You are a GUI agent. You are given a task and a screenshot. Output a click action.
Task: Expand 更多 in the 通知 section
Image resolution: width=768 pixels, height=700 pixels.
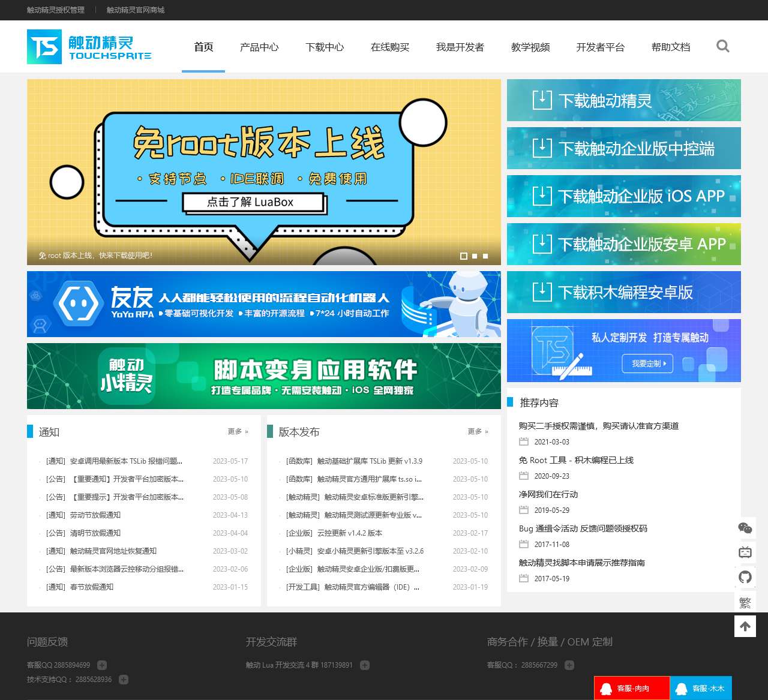(238, 431)
